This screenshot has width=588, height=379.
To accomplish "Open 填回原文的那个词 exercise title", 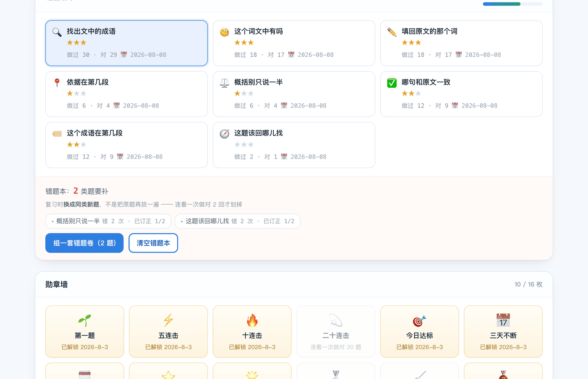I will pos(429,31).
